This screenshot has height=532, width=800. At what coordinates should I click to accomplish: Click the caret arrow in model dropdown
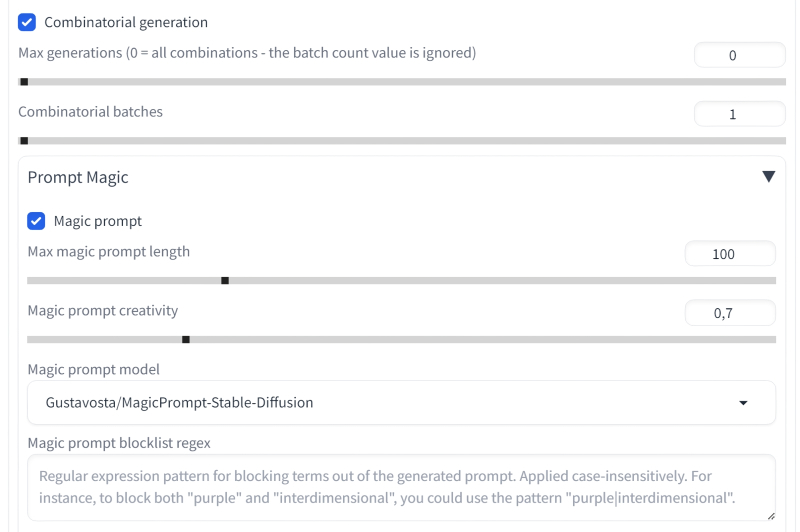[x=743, y=403]
